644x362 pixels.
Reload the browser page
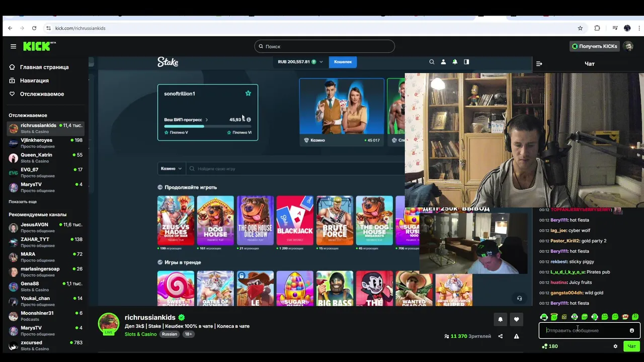(x=34, y=28)
